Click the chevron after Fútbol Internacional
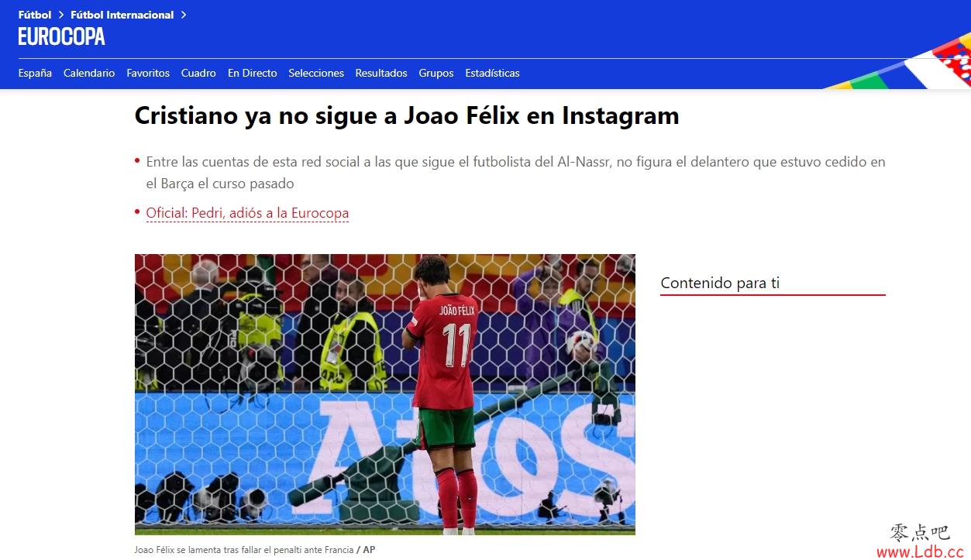This screenshot has height=560, width=971. [183, 15]
